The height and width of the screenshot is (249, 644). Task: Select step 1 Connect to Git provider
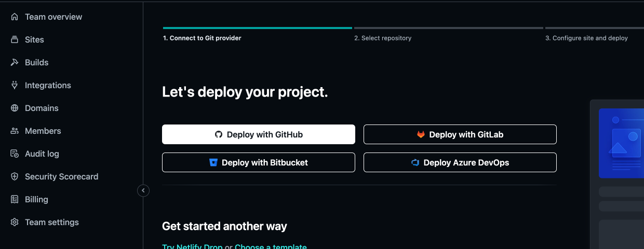pyautogui.click(x=258, y=34)
